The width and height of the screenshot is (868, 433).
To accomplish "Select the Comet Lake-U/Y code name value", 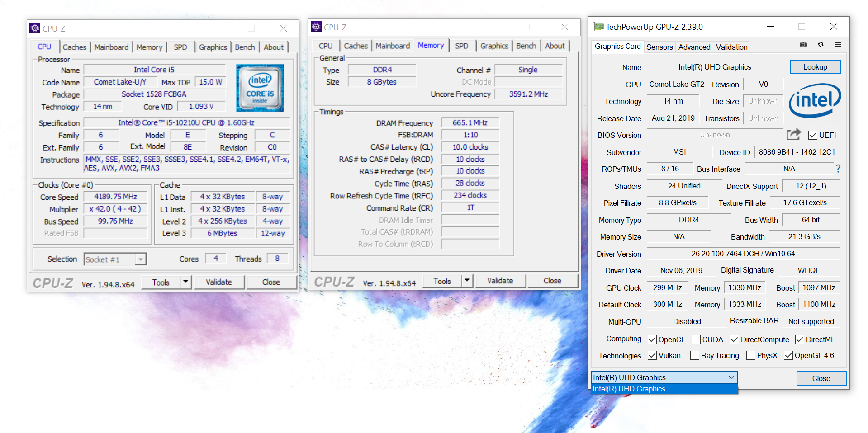I will [120, 82].
